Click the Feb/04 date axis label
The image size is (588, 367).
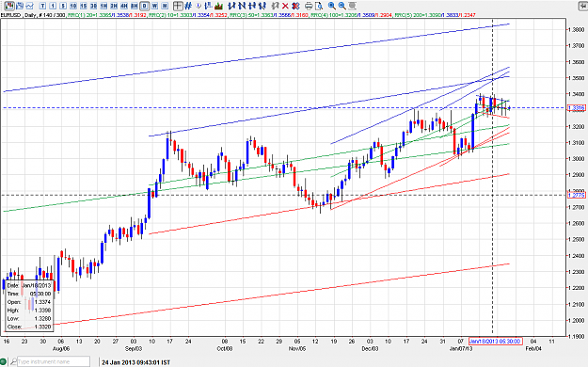[x=533, y=348]
